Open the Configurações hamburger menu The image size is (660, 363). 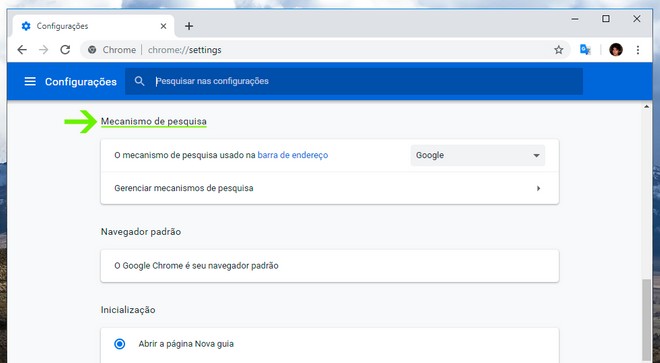(30, 81)
